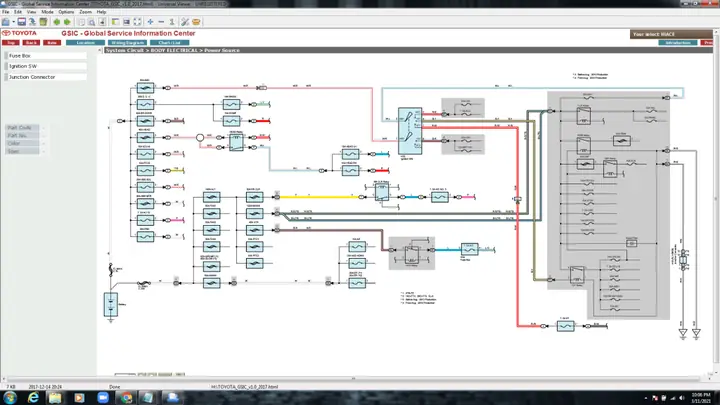720x405 pixels.
Task: Open Google Chrome from the taskbar
Action: pyautogui.click(x=126, y=398)
